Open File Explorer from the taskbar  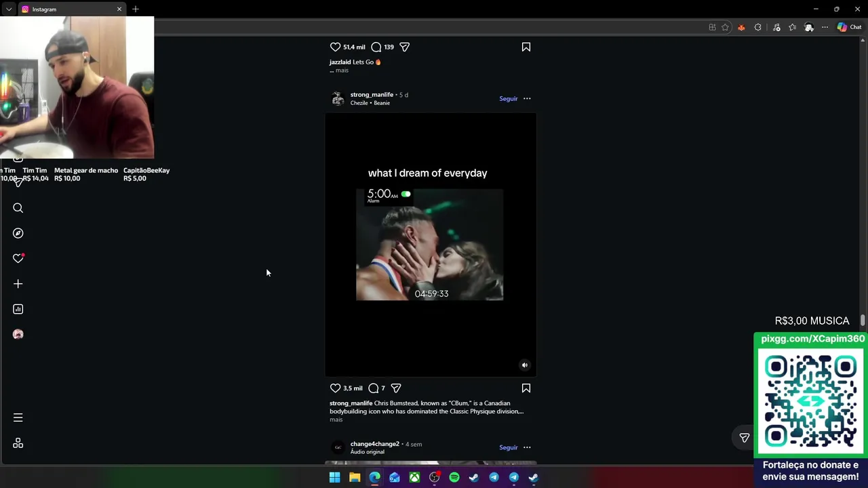pyautogui.click(x=355, y=478)
